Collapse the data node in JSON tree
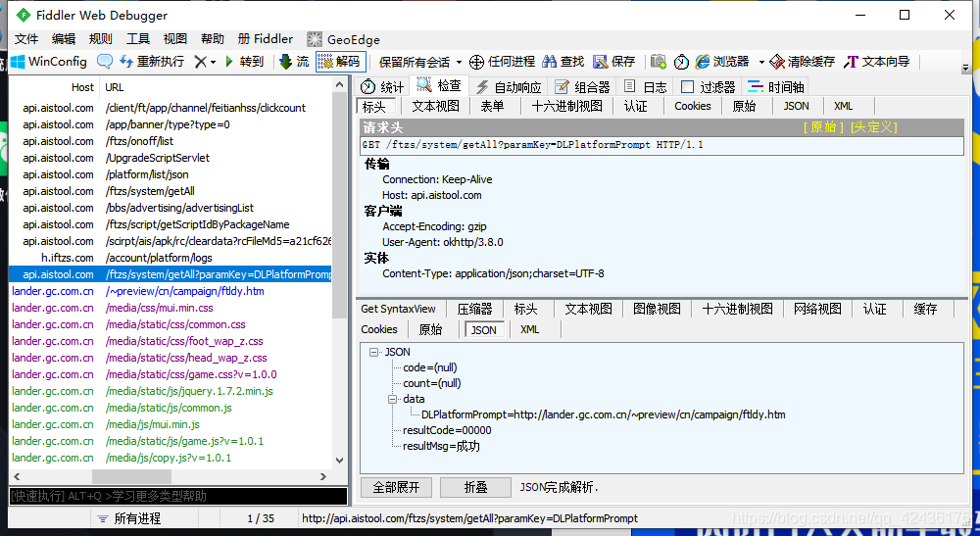Viewport: 980px width, 536px height. 391,399
